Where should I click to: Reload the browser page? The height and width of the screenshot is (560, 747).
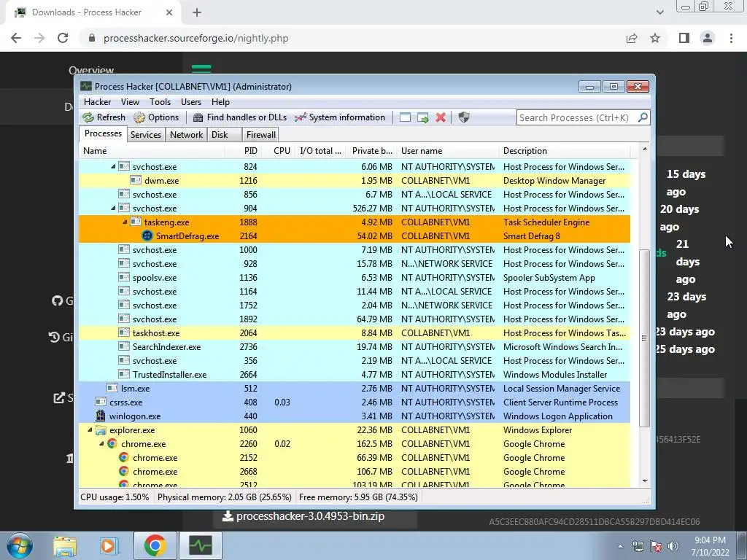(x=63, y=38)
